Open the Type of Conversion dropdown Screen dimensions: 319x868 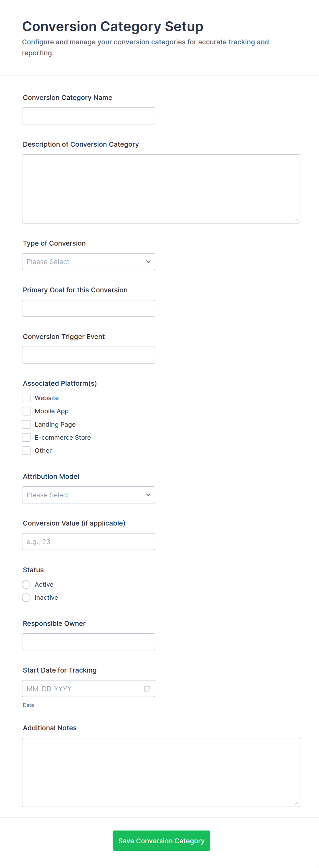(x=88, y=262)
